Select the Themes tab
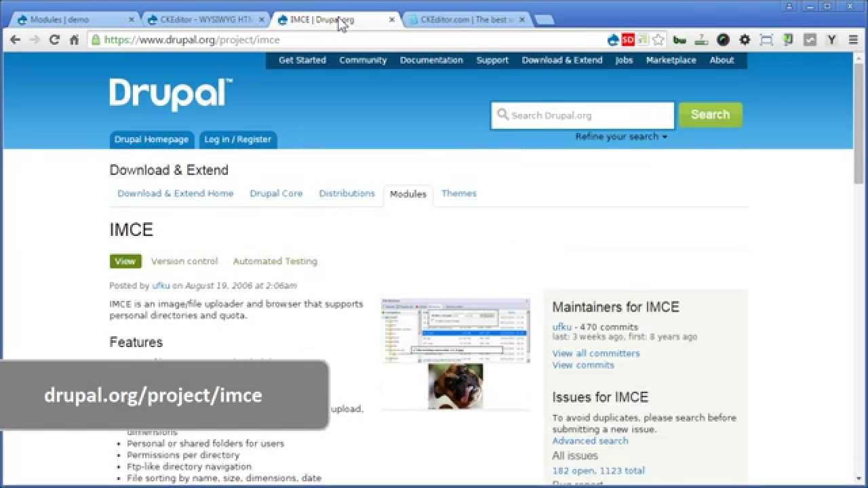Screen dimensions: 868x488 tap(459, 193)
